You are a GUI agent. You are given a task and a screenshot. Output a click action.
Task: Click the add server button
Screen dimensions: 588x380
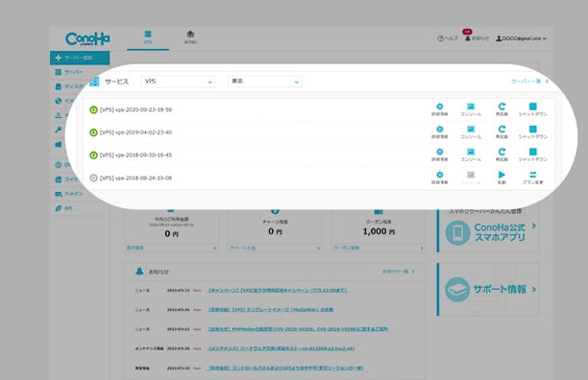pos(80,58)
